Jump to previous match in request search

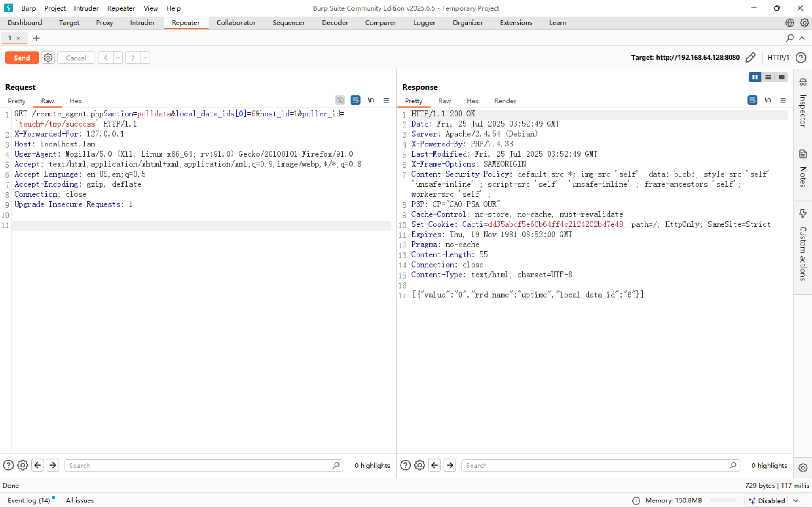pyautogui.click(x=38, y=465)
